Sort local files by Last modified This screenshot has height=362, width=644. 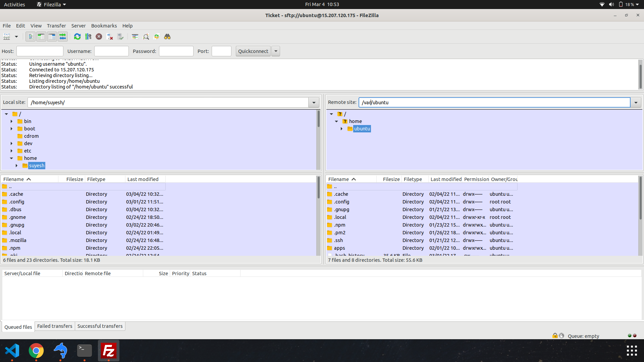tap(145, 179)
